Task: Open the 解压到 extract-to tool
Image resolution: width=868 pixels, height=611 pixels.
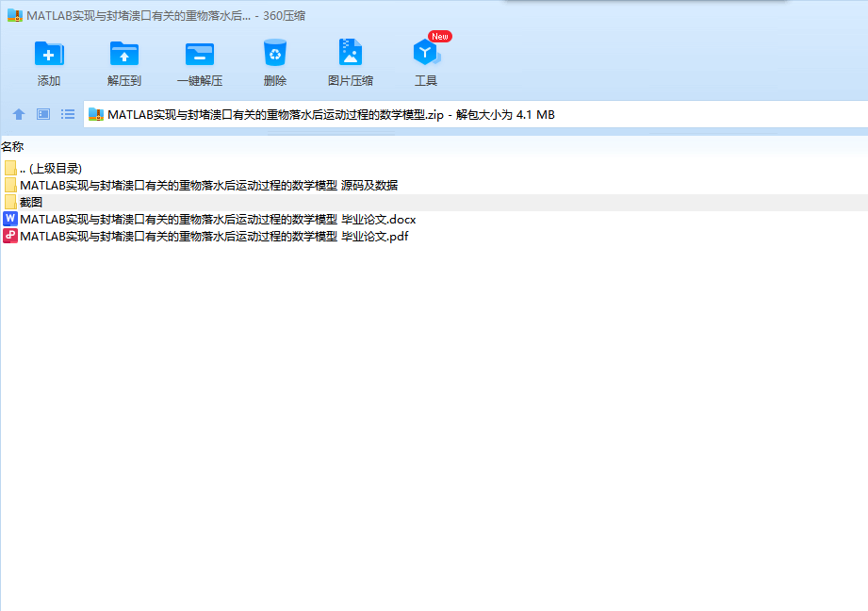Action: tap(124, 63)
